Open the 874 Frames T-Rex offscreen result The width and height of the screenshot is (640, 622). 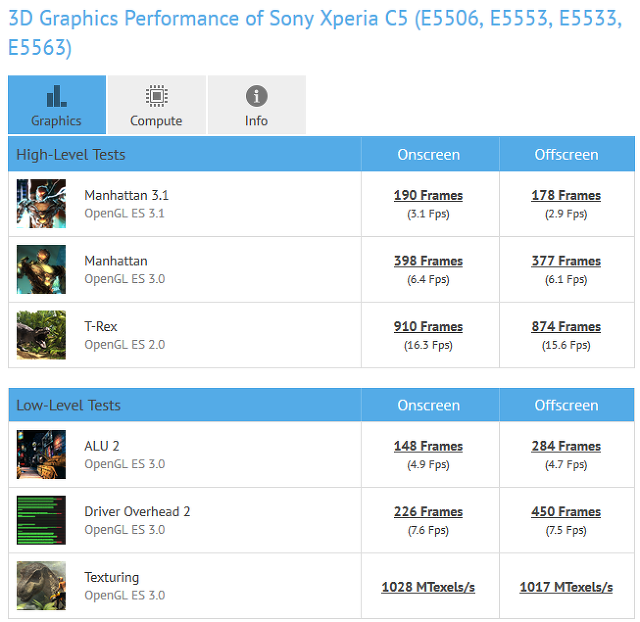click(566, 327)
